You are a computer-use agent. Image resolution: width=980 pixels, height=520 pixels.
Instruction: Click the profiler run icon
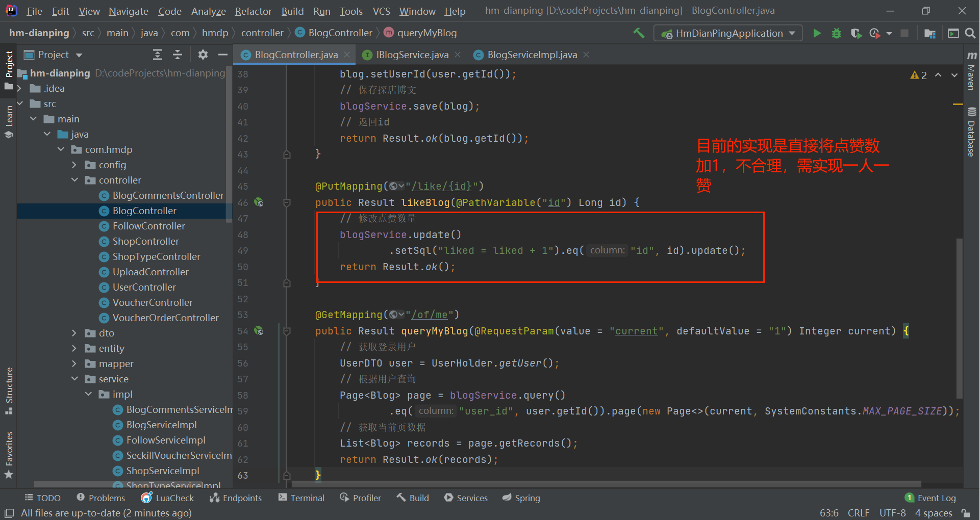(875, 33)
